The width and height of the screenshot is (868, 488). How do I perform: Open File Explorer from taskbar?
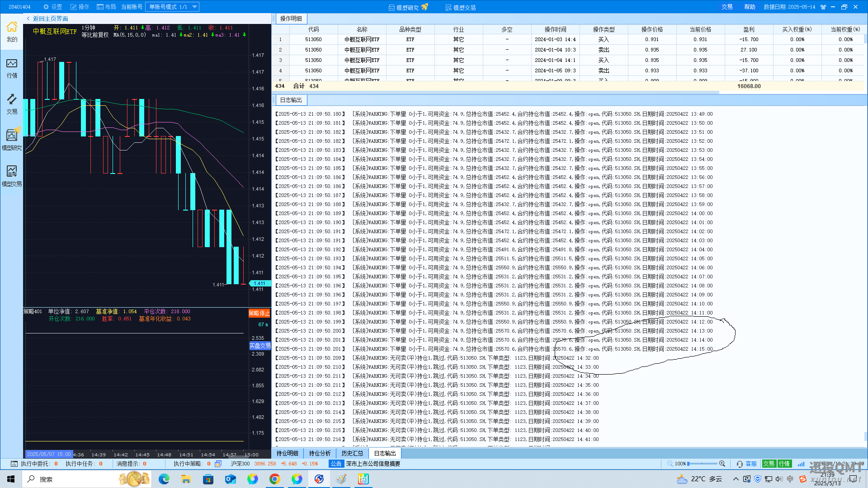click(186, 479)
